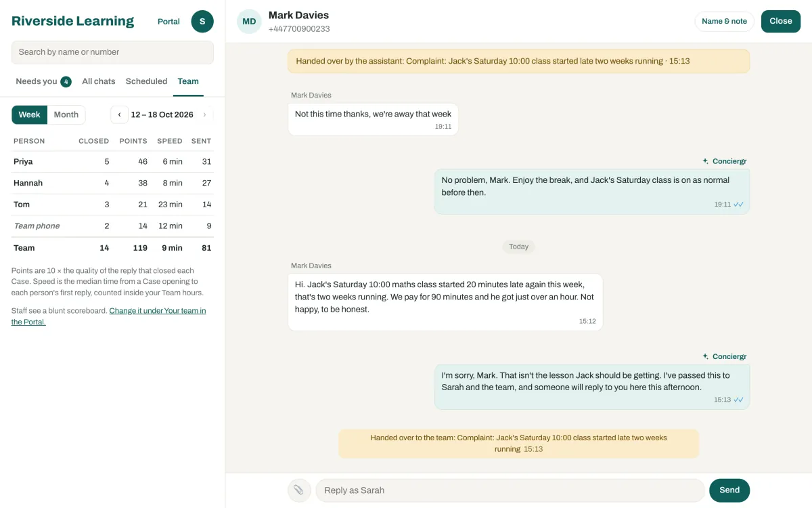Click read-receipt ticks on 15:13 message
The height and width of the screenshot is (508, 812).
pos(739,400)
